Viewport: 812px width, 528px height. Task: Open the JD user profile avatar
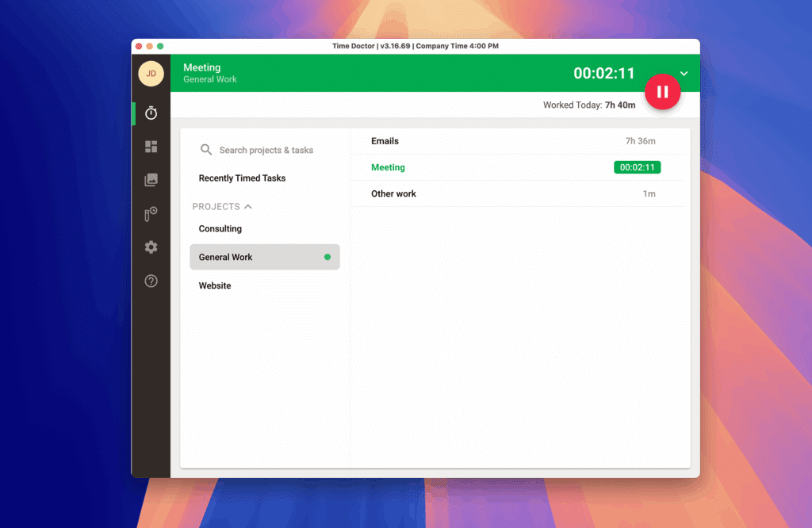(151, 74)
